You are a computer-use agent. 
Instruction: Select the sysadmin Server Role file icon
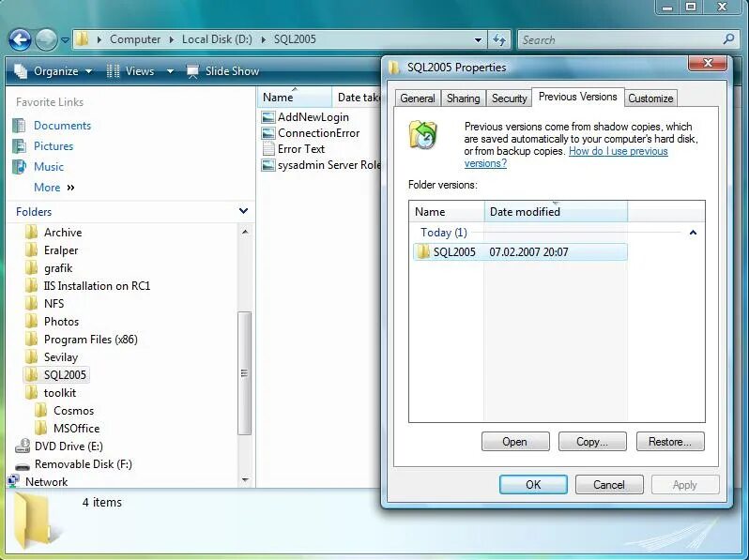(268, 165)
